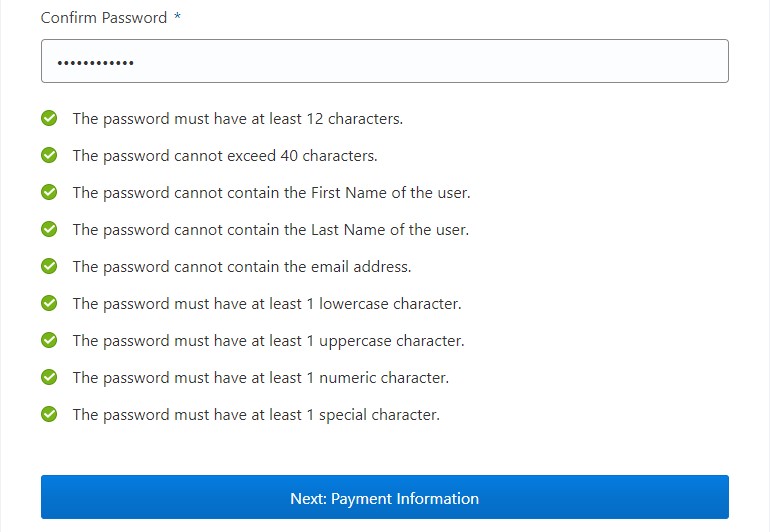Click the text about exceeding 40 characters
The height and width of the screenshot is (532, 770).
[224, 156]
